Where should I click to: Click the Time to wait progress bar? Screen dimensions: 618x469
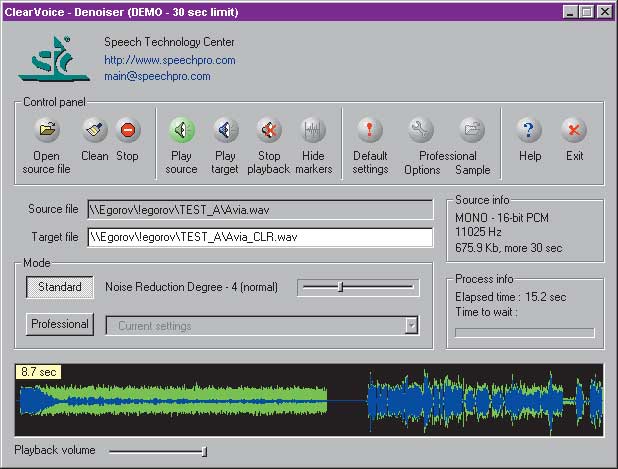(x=525, y=333)
